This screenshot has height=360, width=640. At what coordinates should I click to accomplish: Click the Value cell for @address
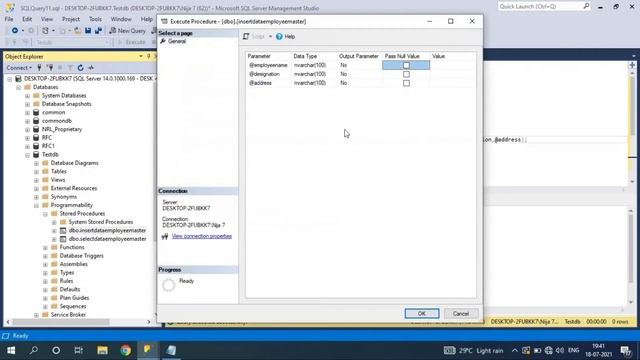453,83
